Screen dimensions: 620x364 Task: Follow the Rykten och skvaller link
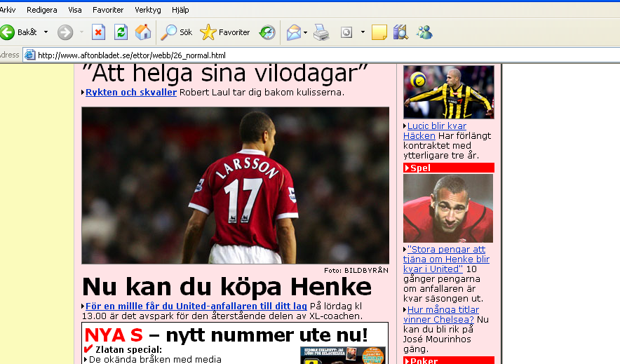pos(131,92)
